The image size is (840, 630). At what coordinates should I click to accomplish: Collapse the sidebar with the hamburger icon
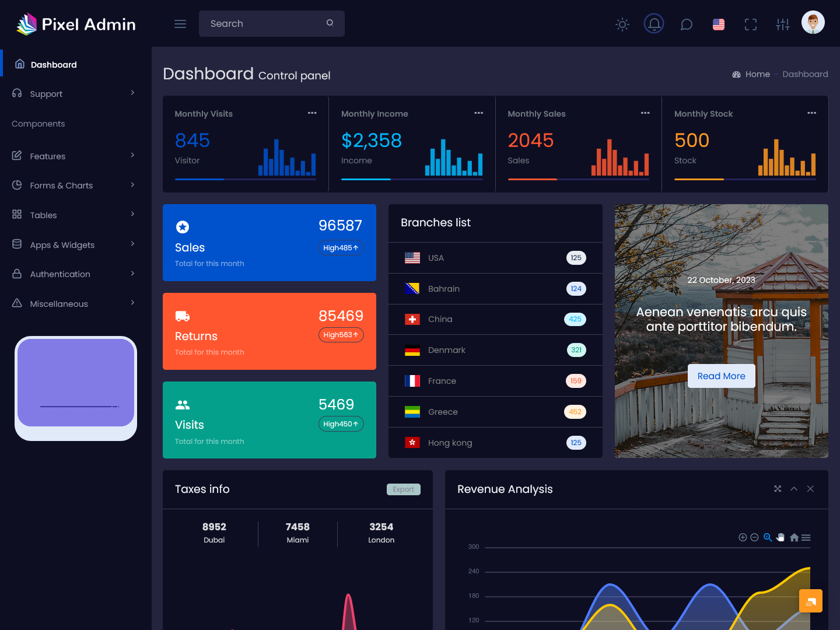180,23
